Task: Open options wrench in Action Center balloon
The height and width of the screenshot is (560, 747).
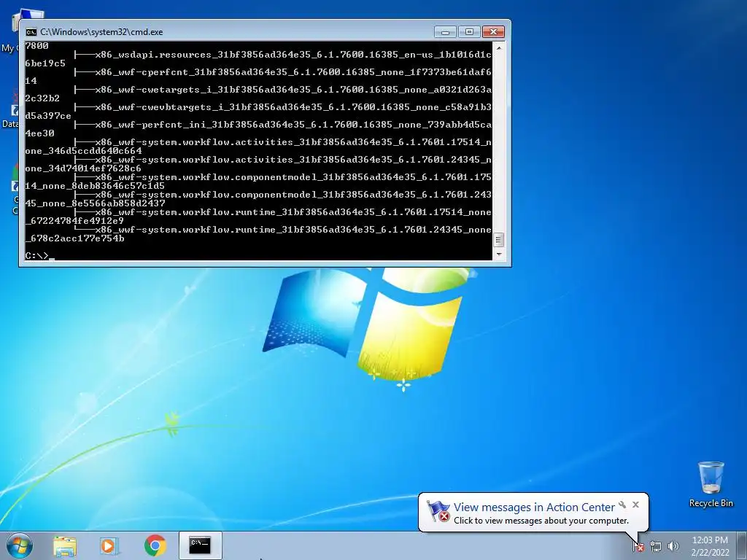Action: [x=622, y=505]
